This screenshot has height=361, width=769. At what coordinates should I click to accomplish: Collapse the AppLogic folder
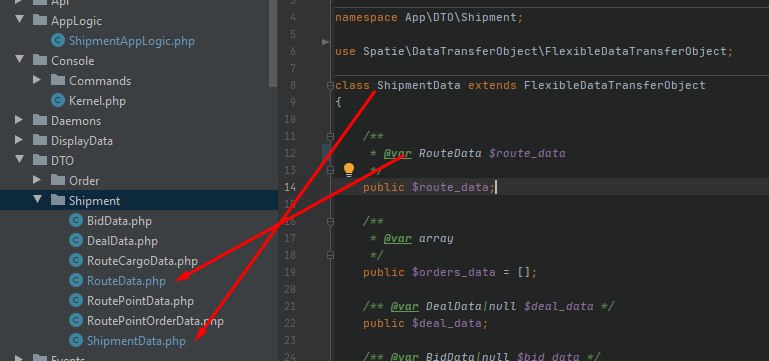(x=20, y=20)
